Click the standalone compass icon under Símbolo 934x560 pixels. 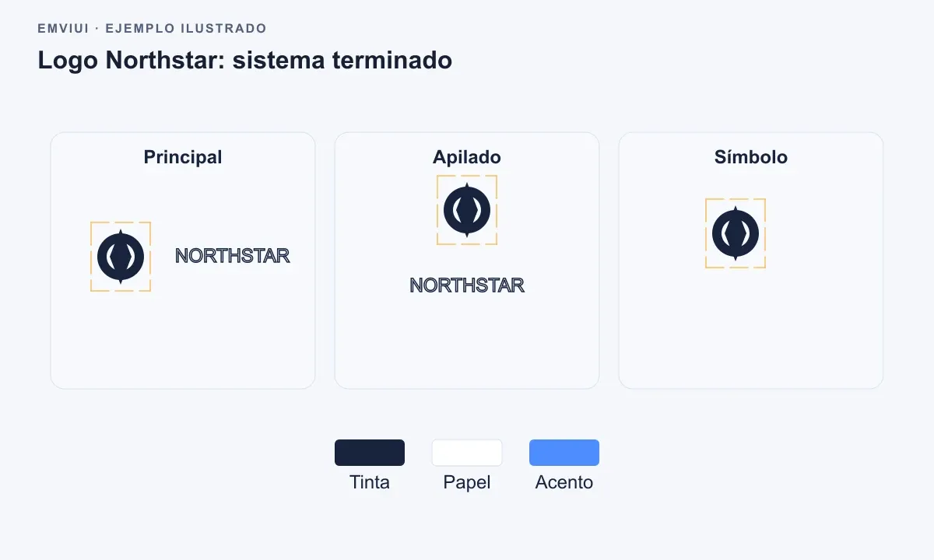tap(736, 233)
